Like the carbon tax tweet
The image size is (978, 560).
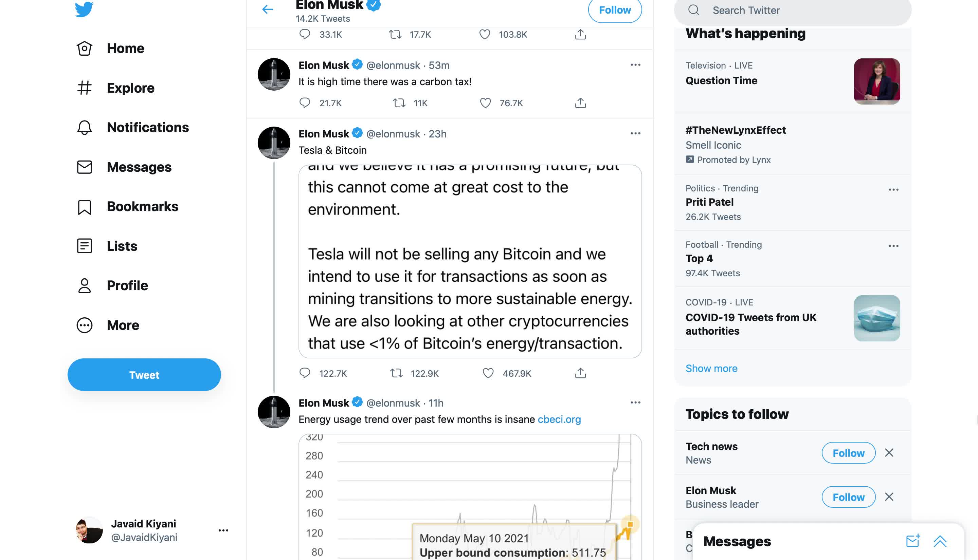coord(486,103)
